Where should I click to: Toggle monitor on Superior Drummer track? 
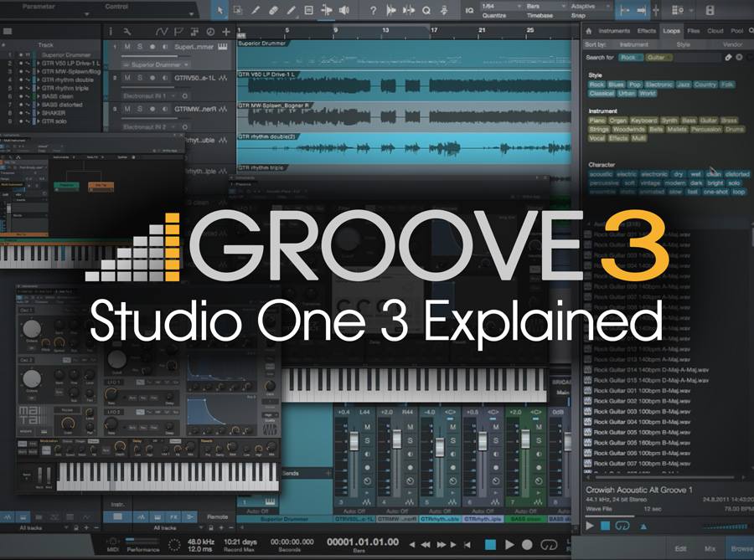(165, 47)
